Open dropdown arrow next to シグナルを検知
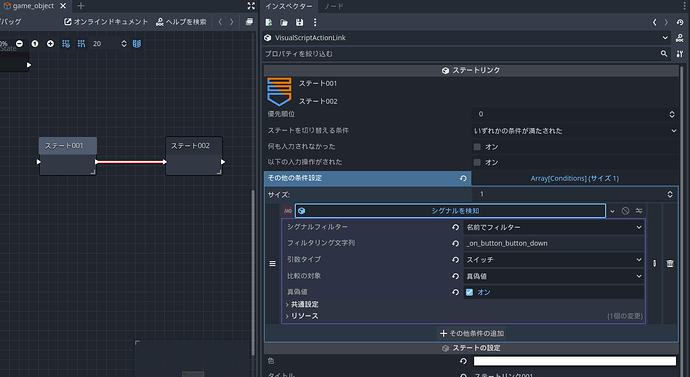Screen dimensions: 690x377 612,211
